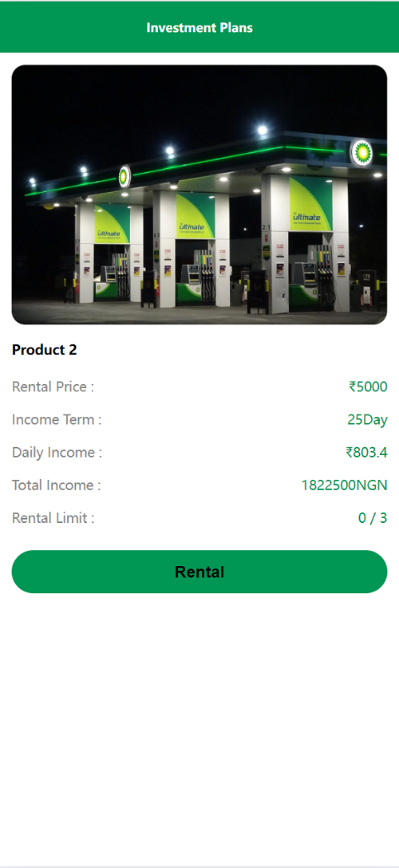
Task: Click the Total Income label
Action: (57, 485)
